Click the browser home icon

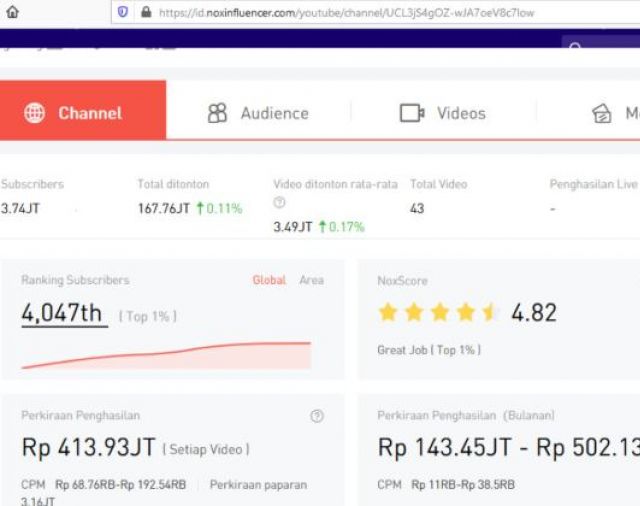(x=12, y=12)
